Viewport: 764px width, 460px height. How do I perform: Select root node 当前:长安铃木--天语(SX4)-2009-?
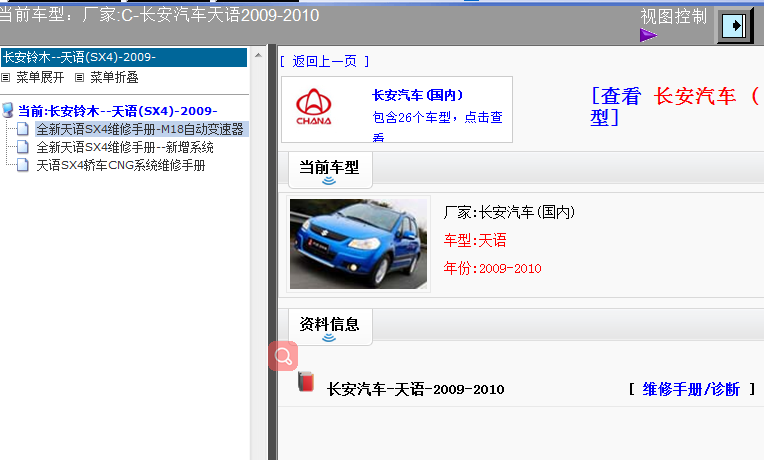[117, 111]
